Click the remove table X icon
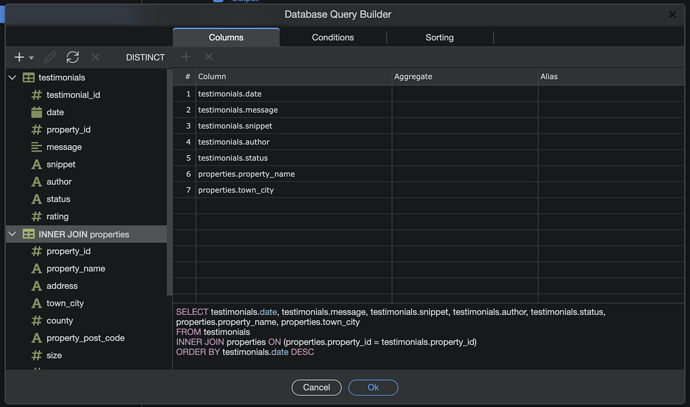 [x=95, y=57]
